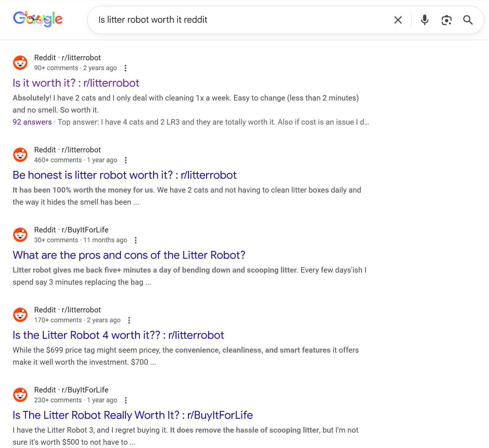Open 'Is the Litter Robot 4 worth it??' link

118,335
